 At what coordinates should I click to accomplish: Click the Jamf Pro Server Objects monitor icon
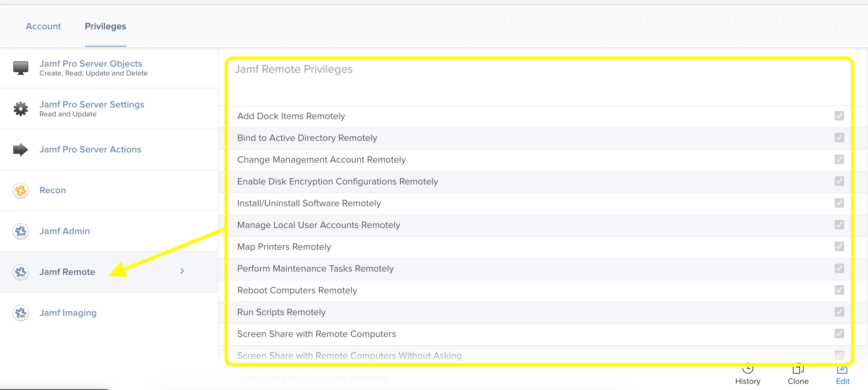pyautogui.click(x=20, y=68)
